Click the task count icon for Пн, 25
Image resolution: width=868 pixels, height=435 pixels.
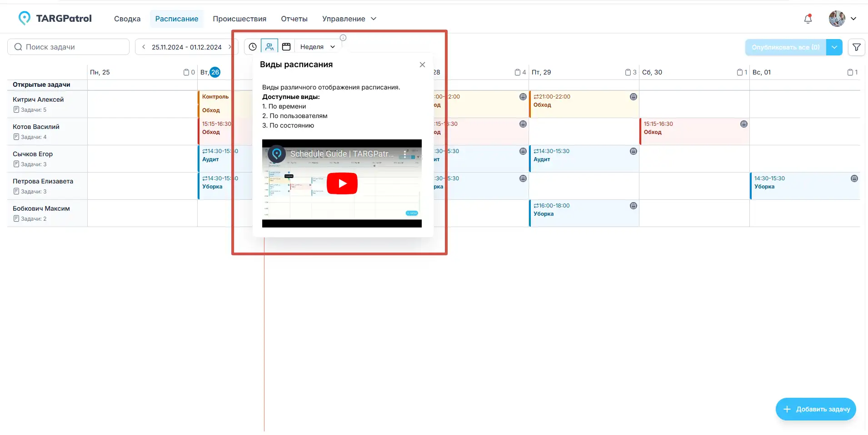point(186,72)
